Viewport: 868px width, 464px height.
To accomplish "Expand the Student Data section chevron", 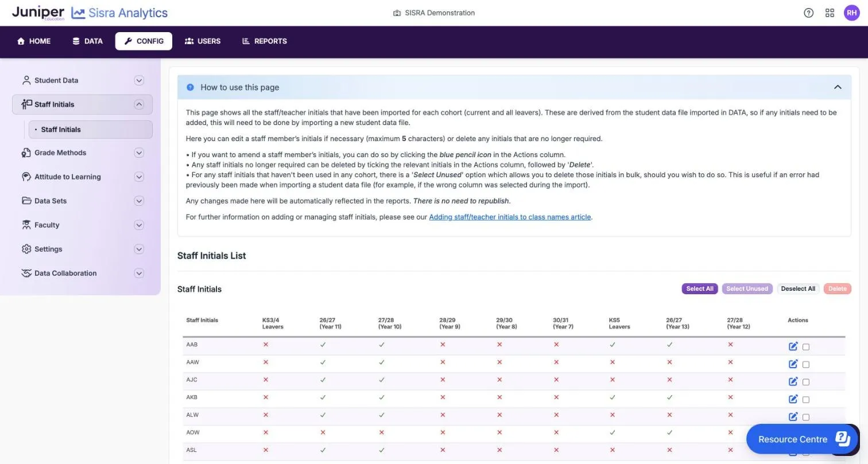I will [x=139, y=80].
